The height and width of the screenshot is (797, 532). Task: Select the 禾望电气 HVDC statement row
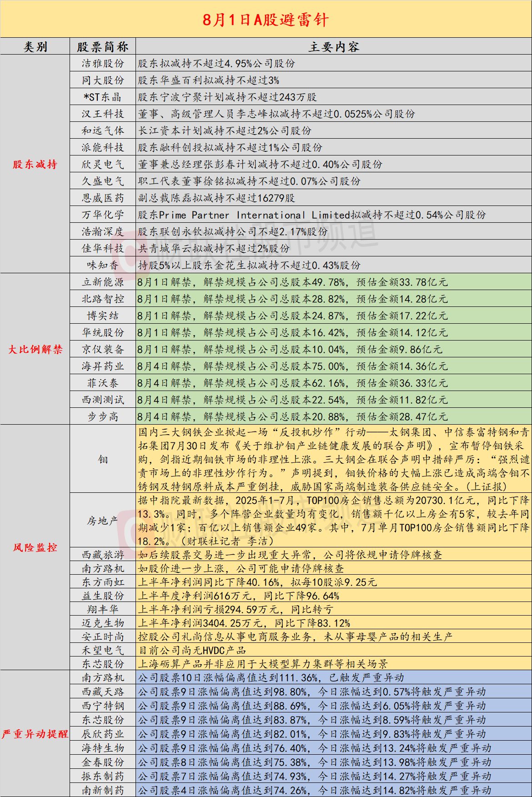click(x=334, y=650)
